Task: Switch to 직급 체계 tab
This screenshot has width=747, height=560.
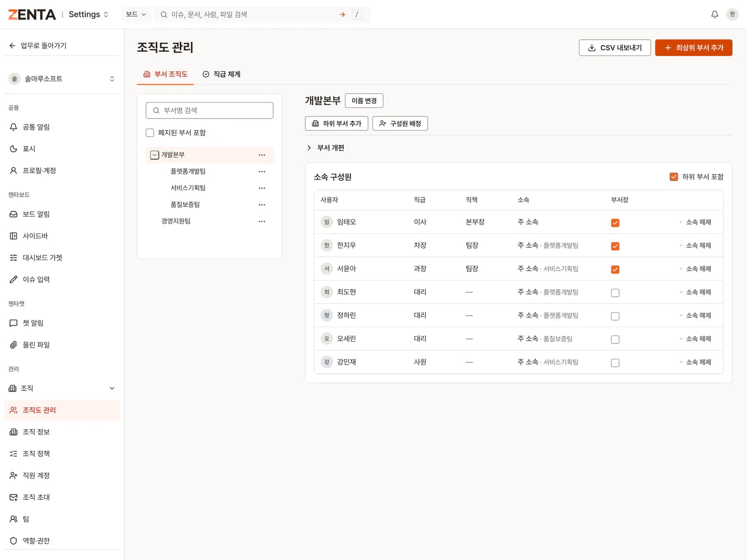Action: (x=222, y=74)
